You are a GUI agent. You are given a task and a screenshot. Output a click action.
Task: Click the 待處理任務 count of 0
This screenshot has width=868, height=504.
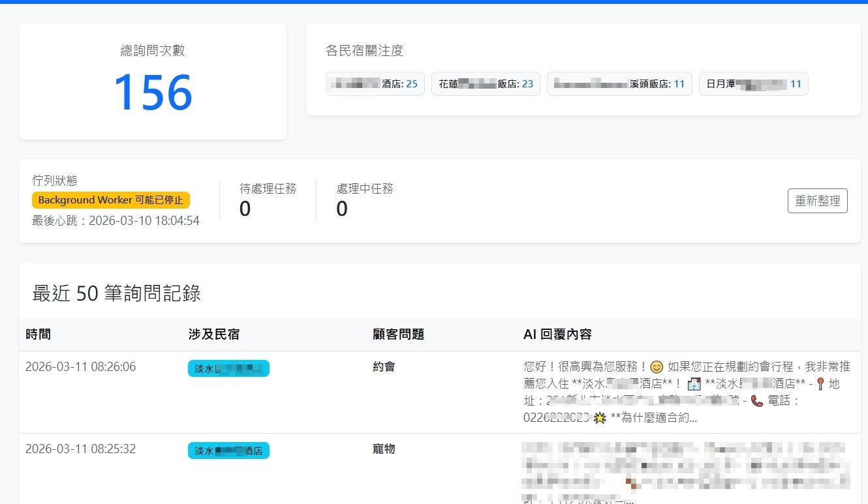pos(245,209)
